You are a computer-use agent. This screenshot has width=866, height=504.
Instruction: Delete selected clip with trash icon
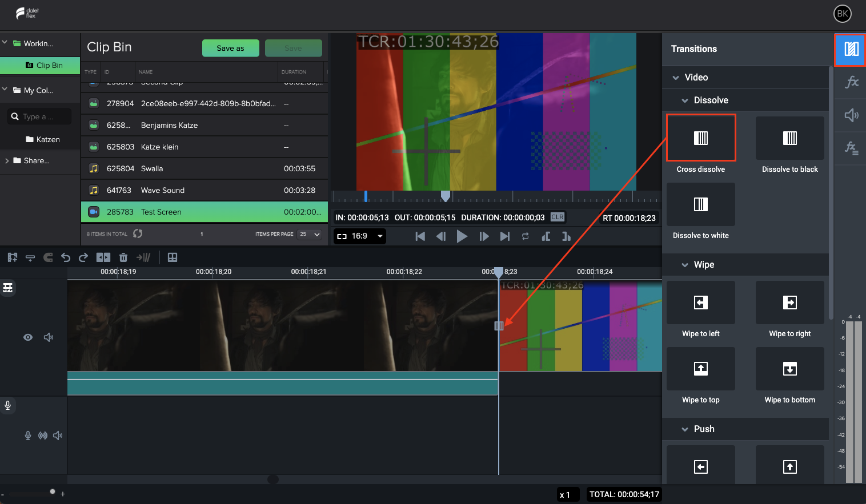[x=123, y=257]
